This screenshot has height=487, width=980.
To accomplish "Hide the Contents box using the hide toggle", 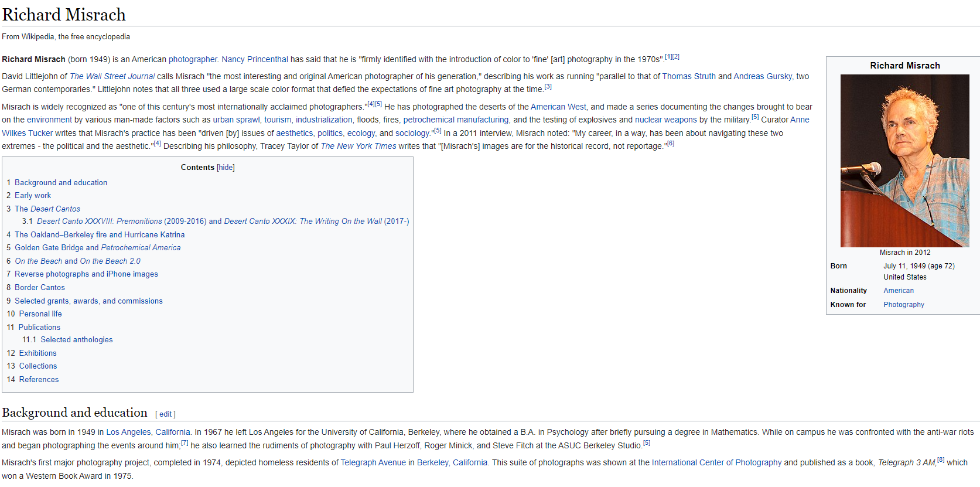I will [226, 168].
